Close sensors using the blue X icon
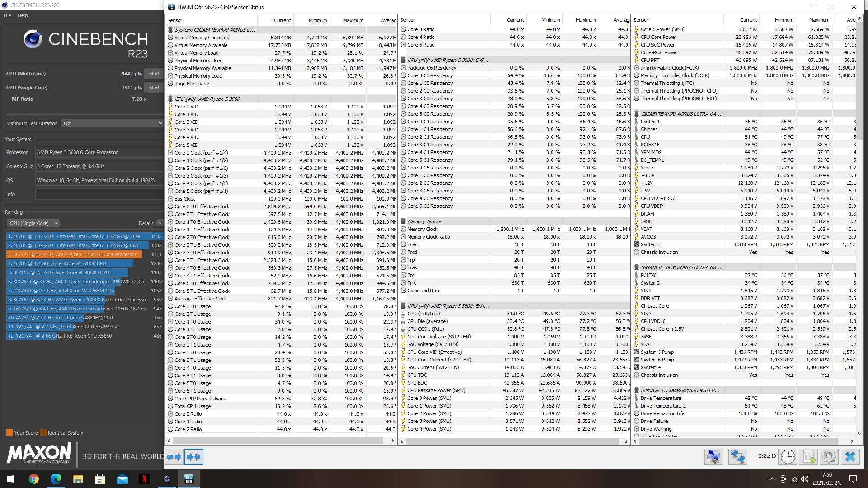868x488 pixels. click(x=850, y=457)
